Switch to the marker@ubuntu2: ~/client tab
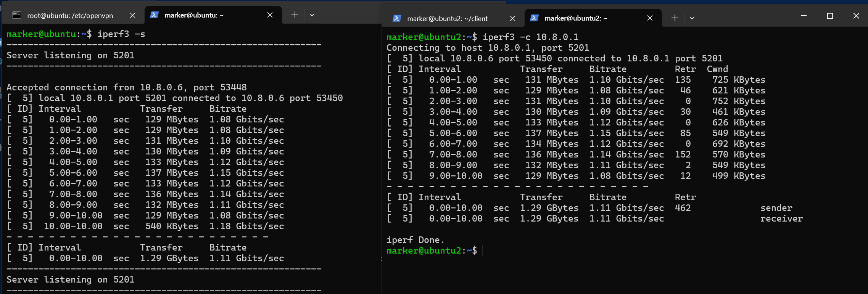Image resolution: width=868 pixels, height=294 pixels. click(447, 18)
